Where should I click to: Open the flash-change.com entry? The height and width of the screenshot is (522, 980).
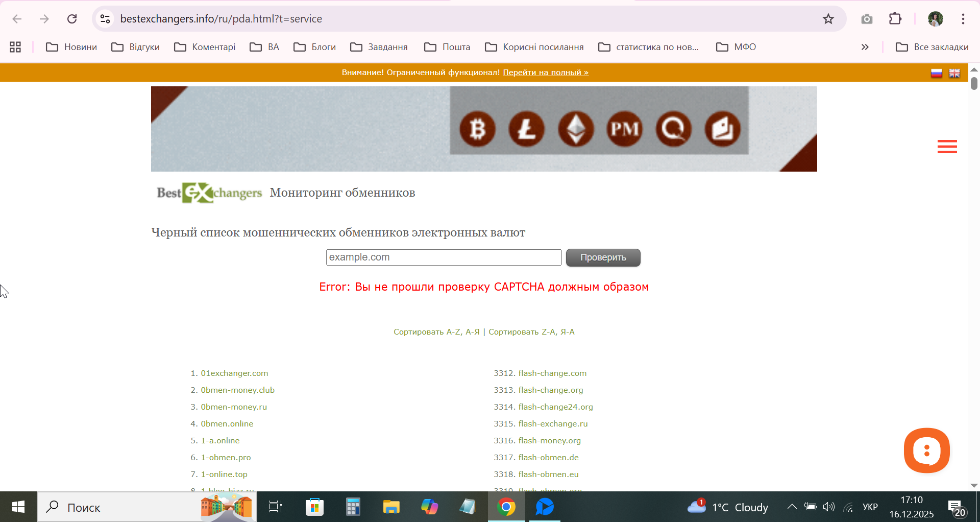pos(552,373)
